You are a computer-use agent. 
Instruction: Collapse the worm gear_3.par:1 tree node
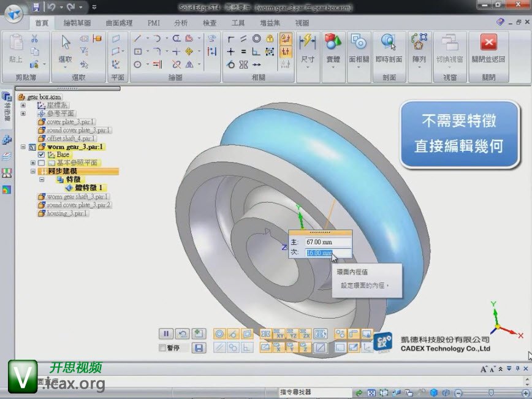[23, 147]
